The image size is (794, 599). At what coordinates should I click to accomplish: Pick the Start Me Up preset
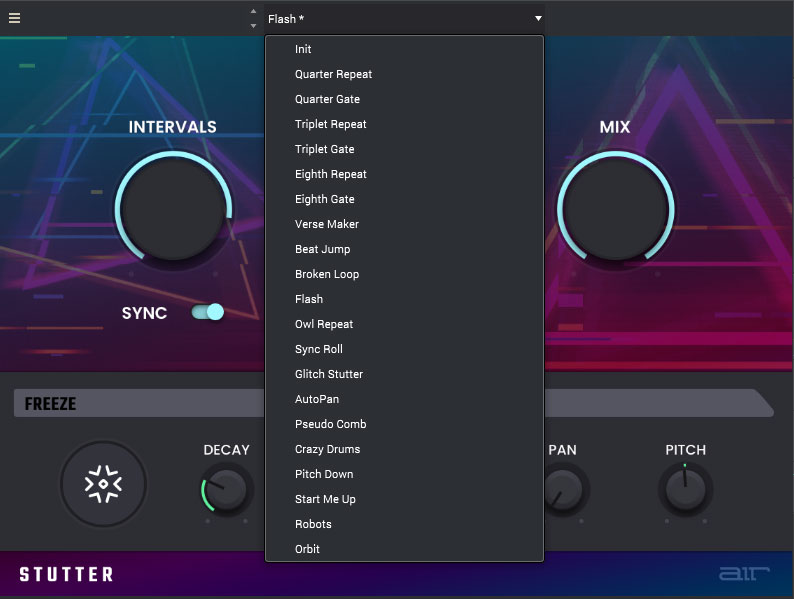(404, 499)
